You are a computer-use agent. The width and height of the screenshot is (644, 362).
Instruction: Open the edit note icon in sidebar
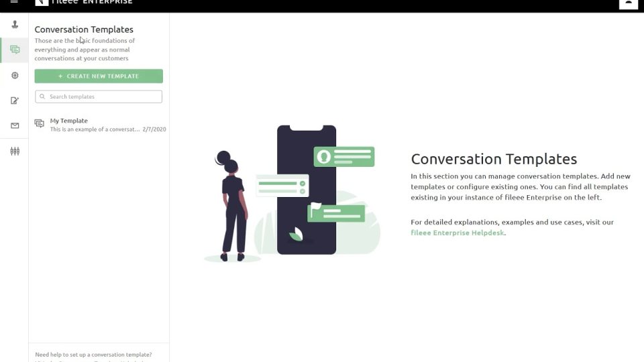coord(15,101)
